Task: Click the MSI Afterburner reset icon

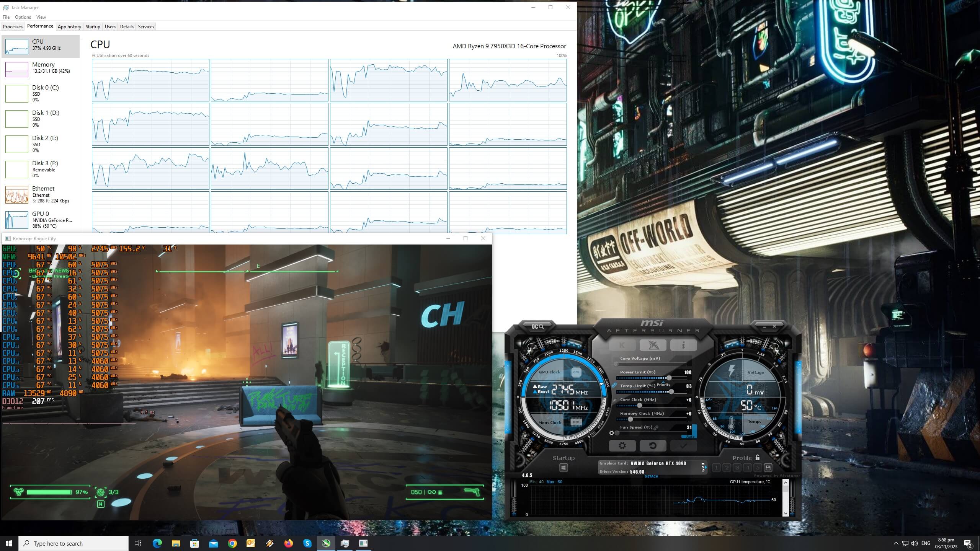Action: click(652, 445)
